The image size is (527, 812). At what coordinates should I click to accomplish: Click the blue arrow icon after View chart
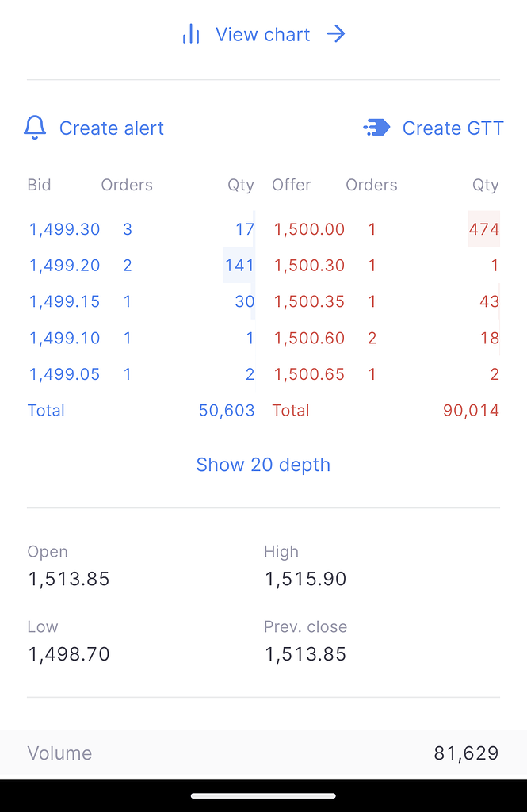click(336, 34)
